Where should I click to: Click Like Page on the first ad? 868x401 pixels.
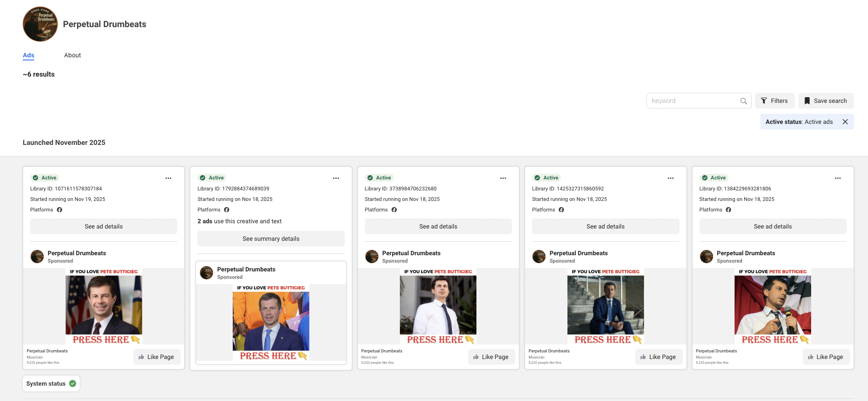point(157,357)
